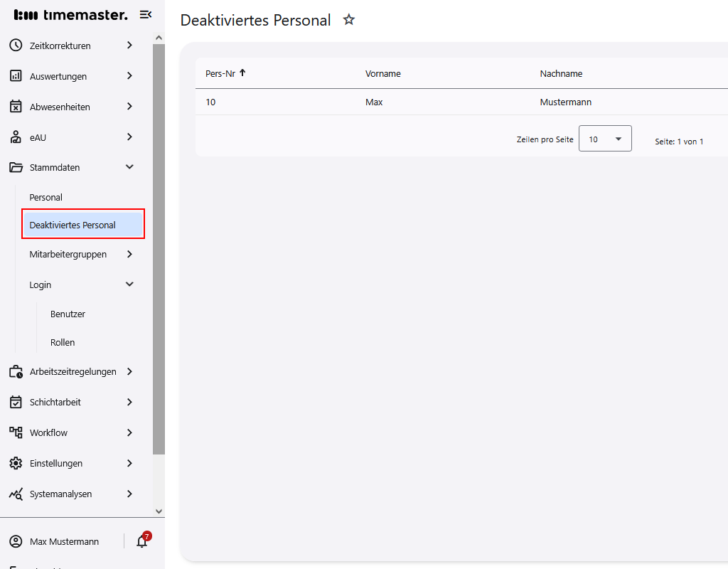
Task: Sort by Pers-Nr using the arrow
Action: click(x=242, y=73)
